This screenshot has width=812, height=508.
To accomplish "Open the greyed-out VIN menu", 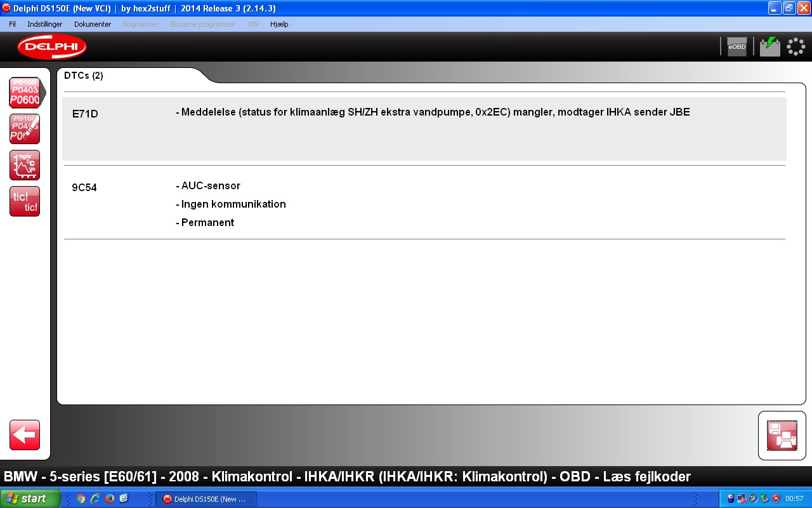I will 252,24.
